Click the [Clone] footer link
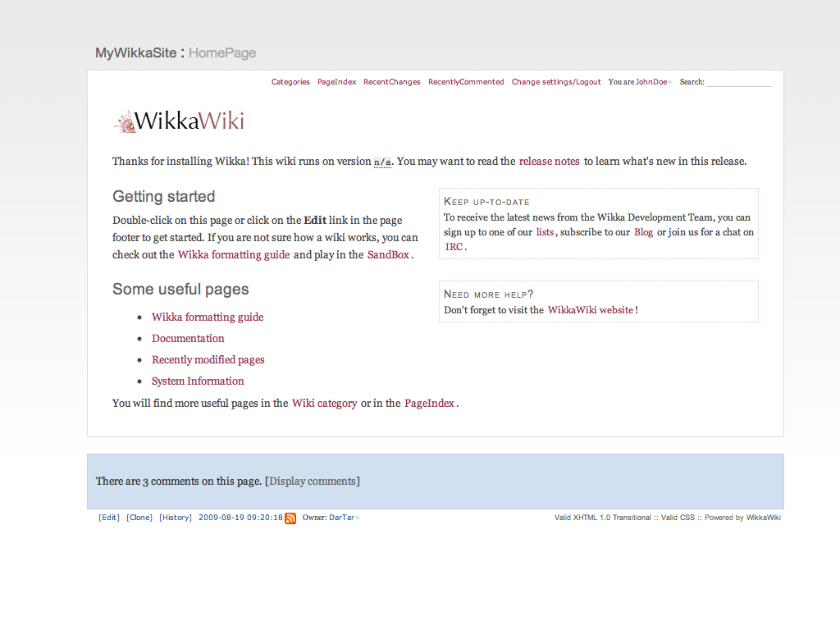This screenshot has height=630, width=840. (139, 518)
